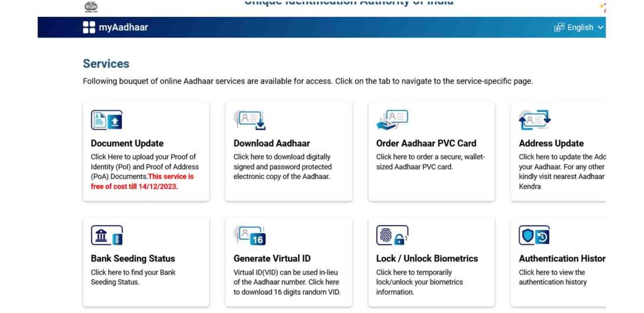Viewport: 644px width, 313px height.
Task: Click the Generate Virtual ID 16 icon
Action: click(250, 236)
